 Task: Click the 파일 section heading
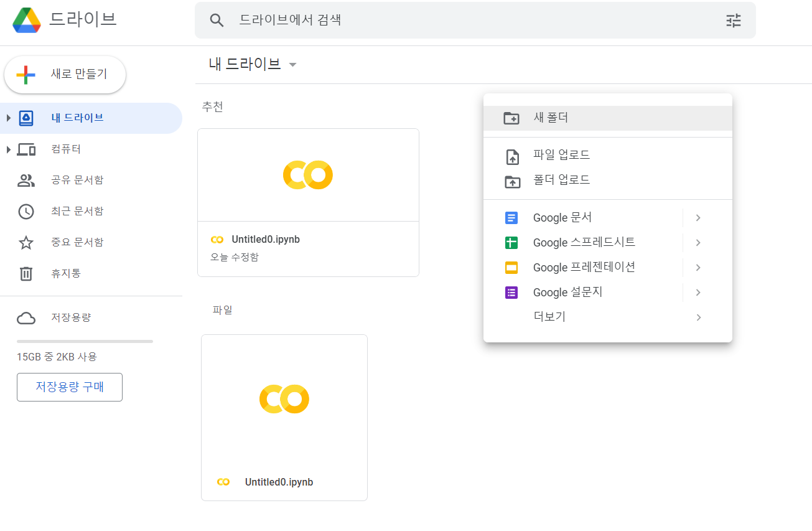[x=222, y=310]
